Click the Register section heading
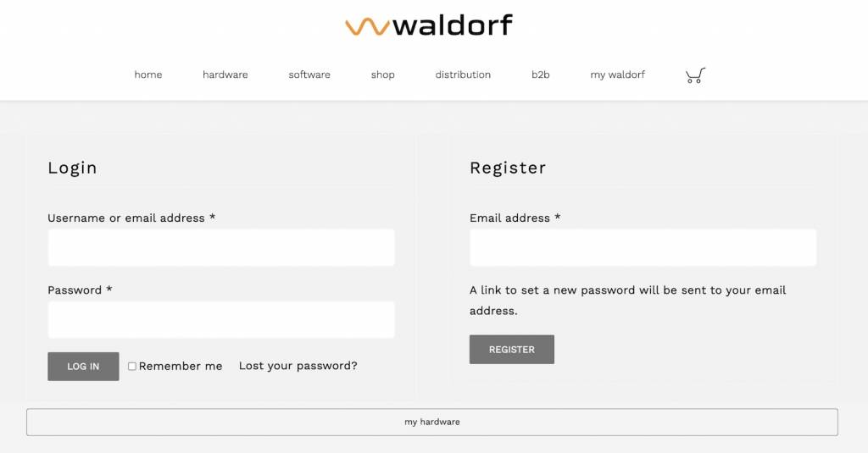This screenshot has width=868, height=453. tap(508, 168)
